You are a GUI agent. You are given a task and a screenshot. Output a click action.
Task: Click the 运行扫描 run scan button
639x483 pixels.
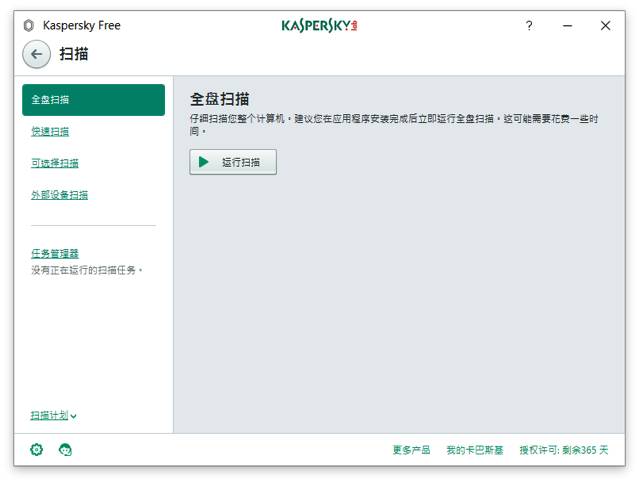(233, 162)
